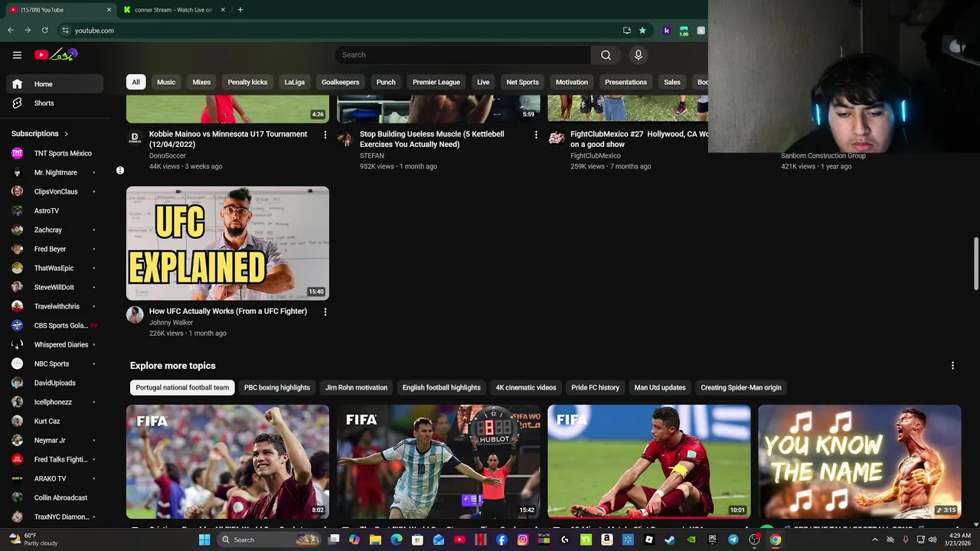Select Jim Rohn motivation topic

pyautogui.click(x=356, y=387)
